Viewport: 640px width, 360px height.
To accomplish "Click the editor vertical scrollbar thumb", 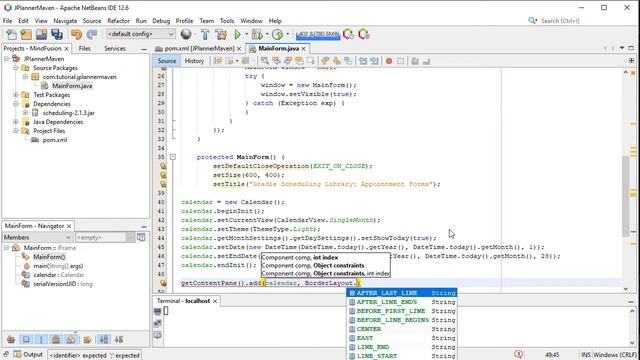I will (x=626, y=196).
